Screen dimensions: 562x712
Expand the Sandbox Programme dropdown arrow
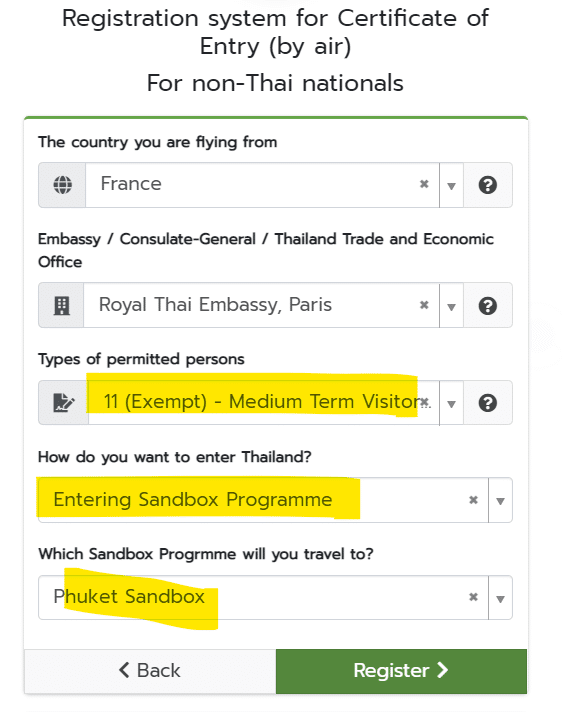tap(500, 598)
